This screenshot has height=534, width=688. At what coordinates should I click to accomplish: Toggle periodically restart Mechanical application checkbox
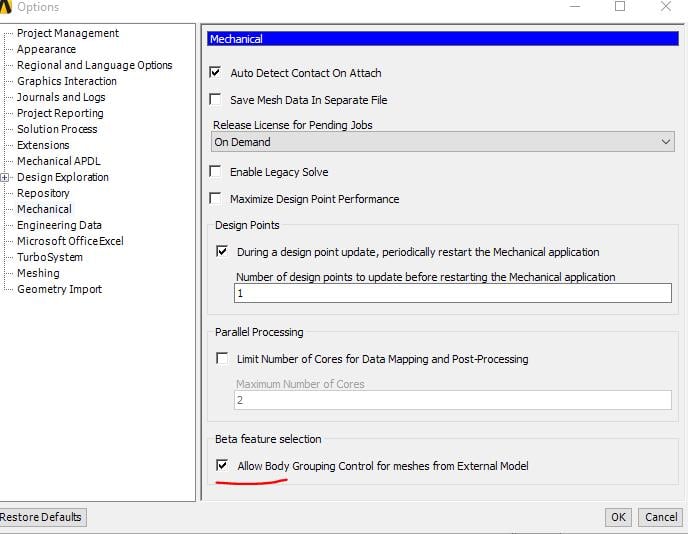(222, 251)
